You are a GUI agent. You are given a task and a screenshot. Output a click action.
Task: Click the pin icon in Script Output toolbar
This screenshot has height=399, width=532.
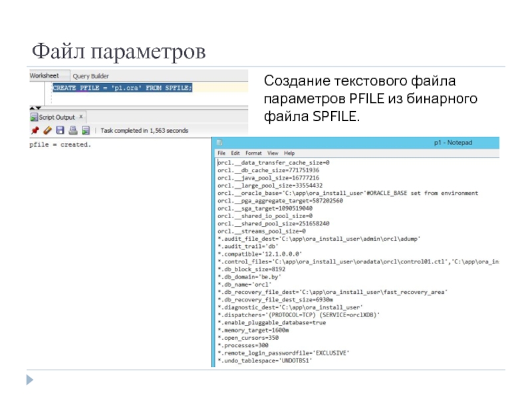[34, 130]
